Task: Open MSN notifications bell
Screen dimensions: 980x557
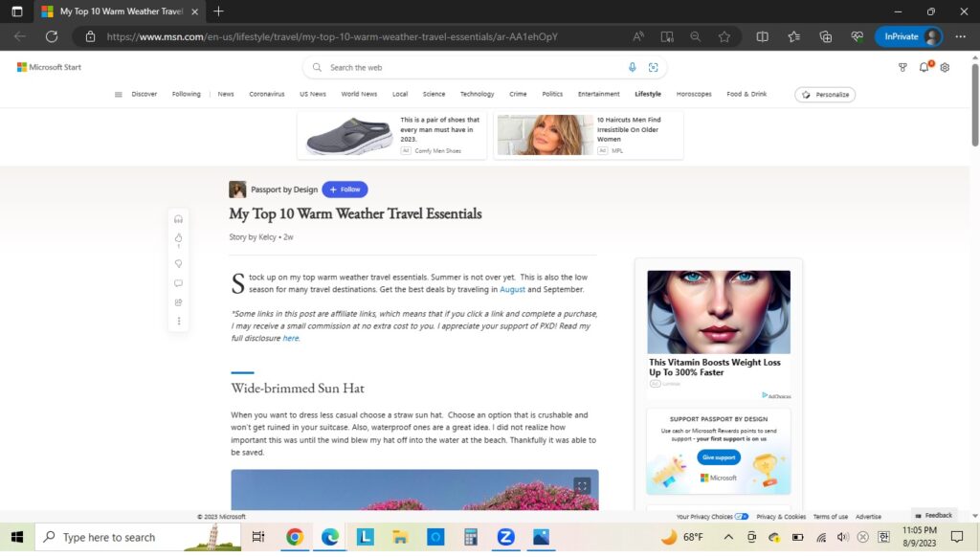Action: point(924,68)
